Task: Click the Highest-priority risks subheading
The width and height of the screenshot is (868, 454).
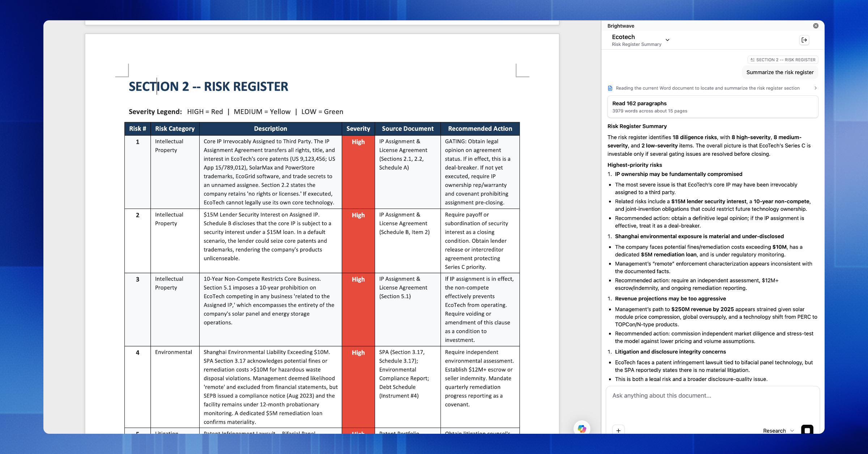Action: tap(635, 165)
